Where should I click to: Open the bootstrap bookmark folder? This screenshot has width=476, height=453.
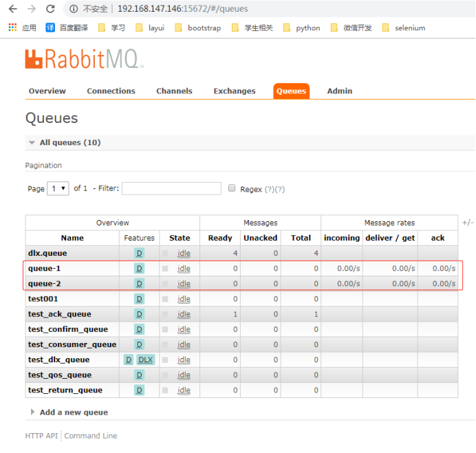coord(198,28)
